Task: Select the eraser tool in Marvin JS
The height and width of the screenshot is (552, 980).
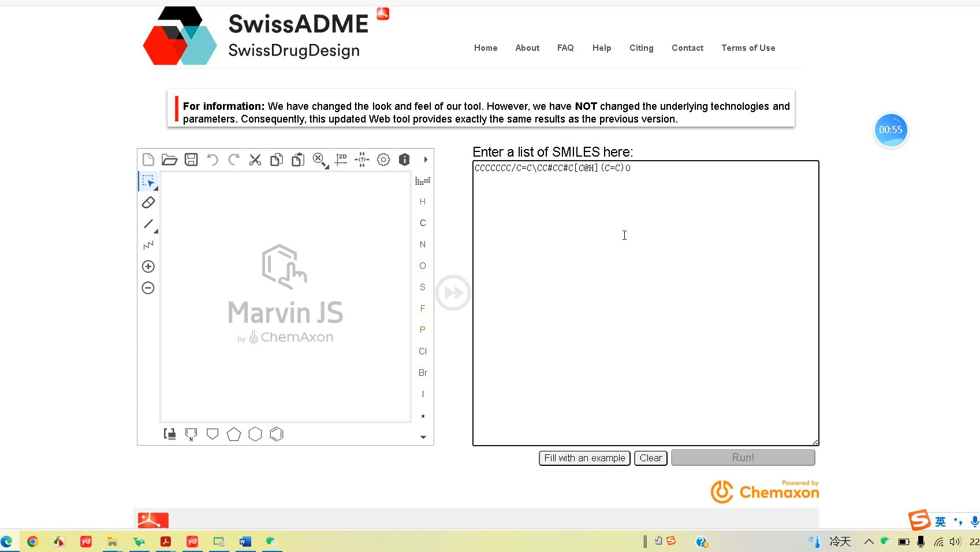Action: (x=148, y=202)
